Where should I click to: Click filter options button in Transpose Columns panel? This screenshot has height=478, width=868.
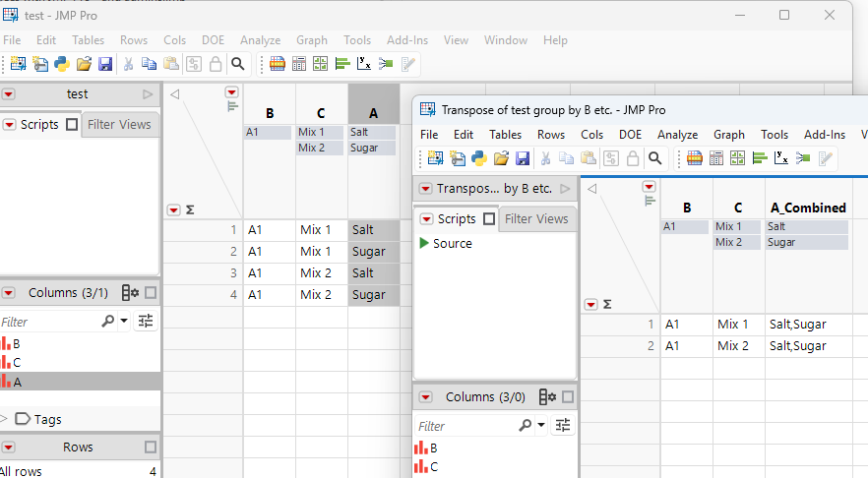[563, 425]
